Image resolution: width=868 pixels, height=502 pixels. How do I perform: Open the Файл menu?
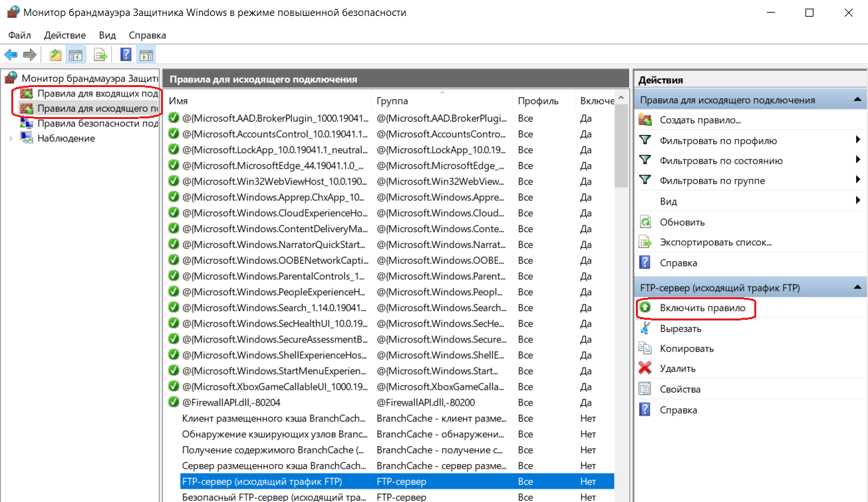click(x=19, y=35)
